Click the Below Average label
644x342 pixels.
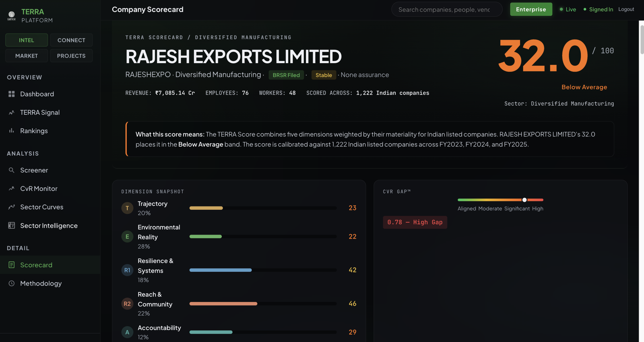pyautogui.click(x=584, y=87)
